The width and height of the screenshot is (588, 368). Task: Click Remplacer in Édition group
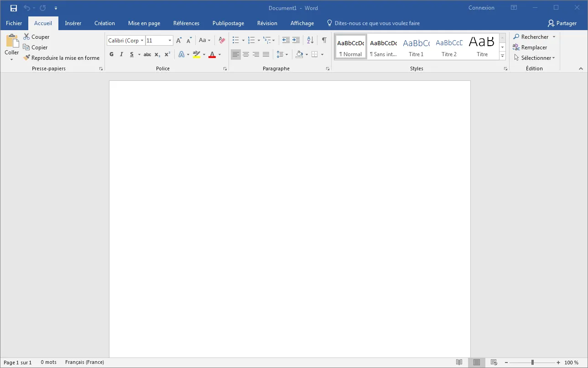click(x=530, y=47)
